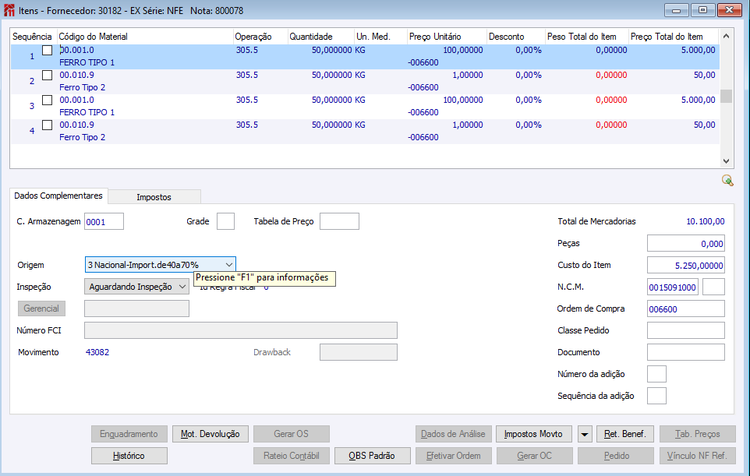The height and width of the screenshot is (476, 750).
Task: Open the Histórico button
Action: click(x=128, y=455)
